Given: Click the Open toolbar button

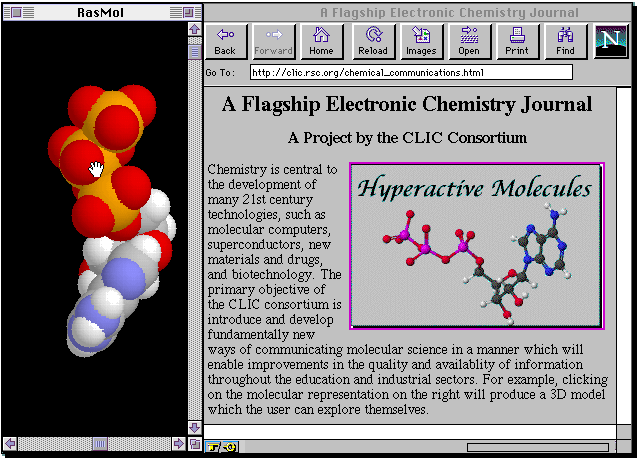Looking at the screenshot, I should 469,41.
